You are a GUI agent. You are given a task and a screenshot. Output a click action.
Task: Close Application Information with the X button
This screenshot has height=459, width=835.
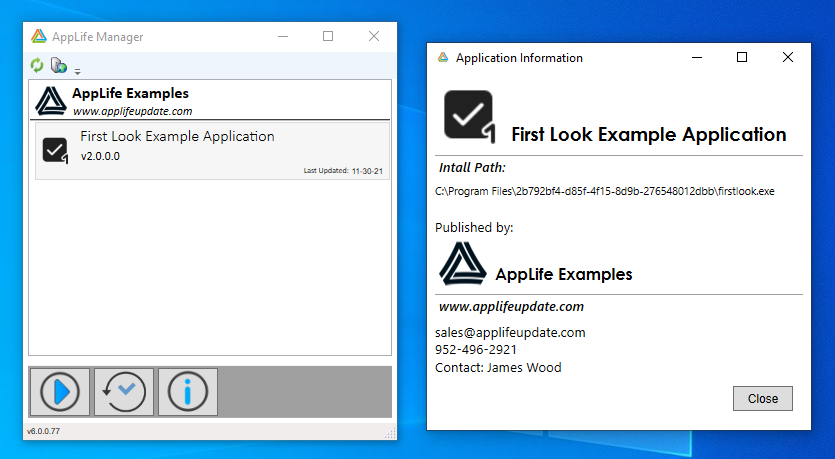coord(788,58)
